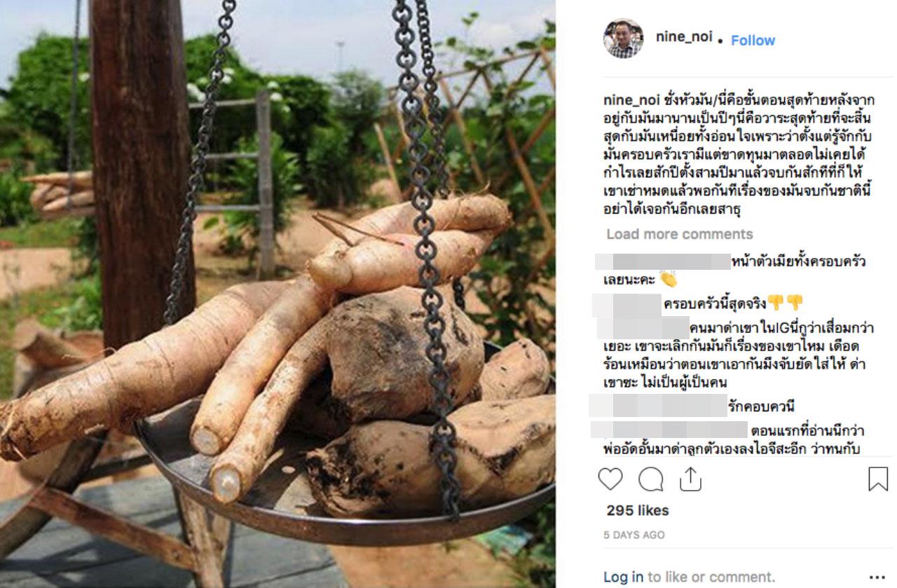Open nine_noi profile picture avatar
The image size is (897, 588).
(x=623, y=39)
